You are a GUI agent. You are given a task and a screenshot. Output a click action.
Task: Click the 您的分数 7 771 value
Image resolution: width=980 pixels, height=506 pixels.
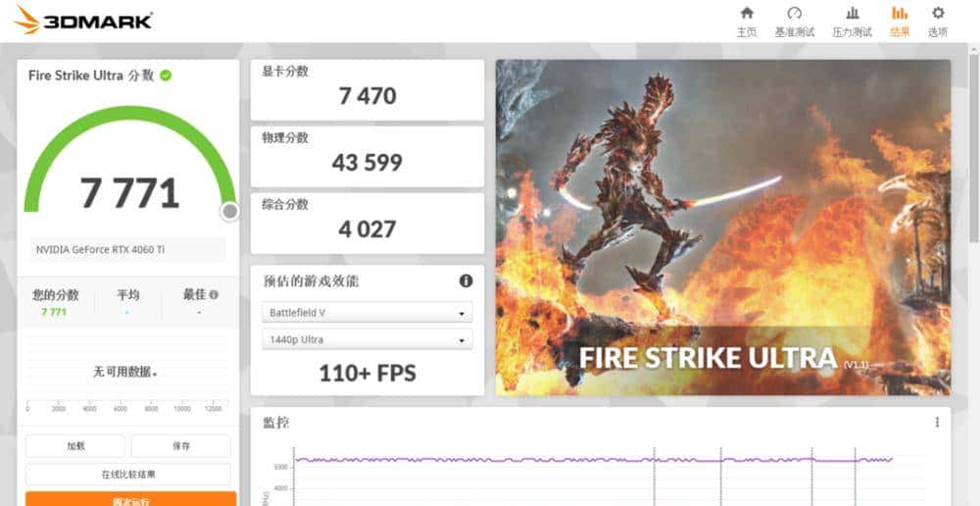click(54, 312)
